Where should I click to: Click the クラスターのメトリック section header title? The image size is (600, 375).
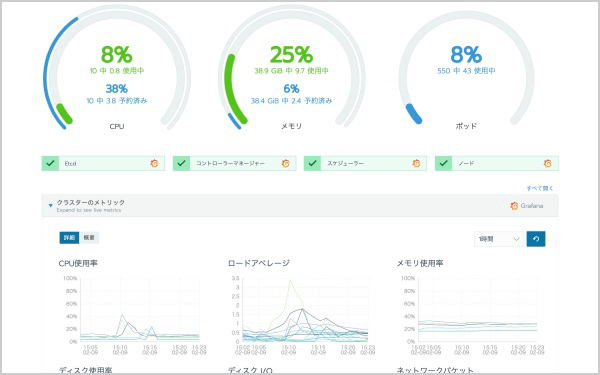pyautogui.click(x=91, y=202)
